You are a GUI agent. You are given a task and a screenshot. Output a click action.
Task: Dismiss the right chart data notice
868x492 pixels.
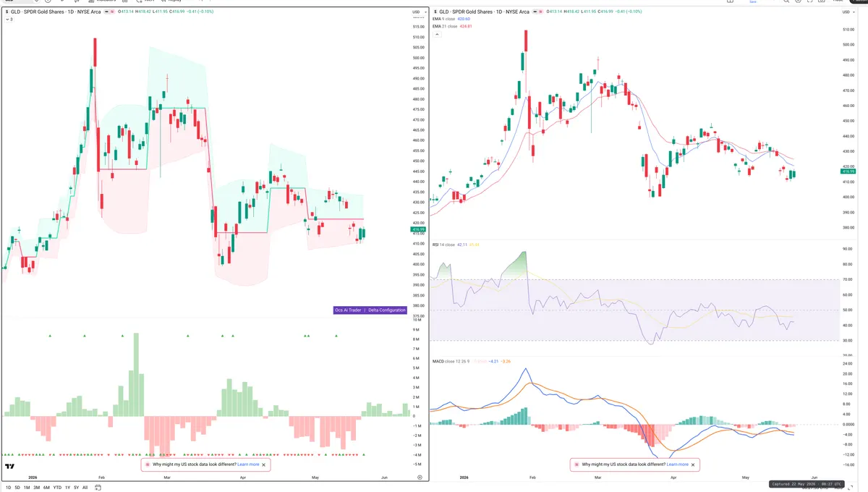pyautogui.click(x=693, y=465)
